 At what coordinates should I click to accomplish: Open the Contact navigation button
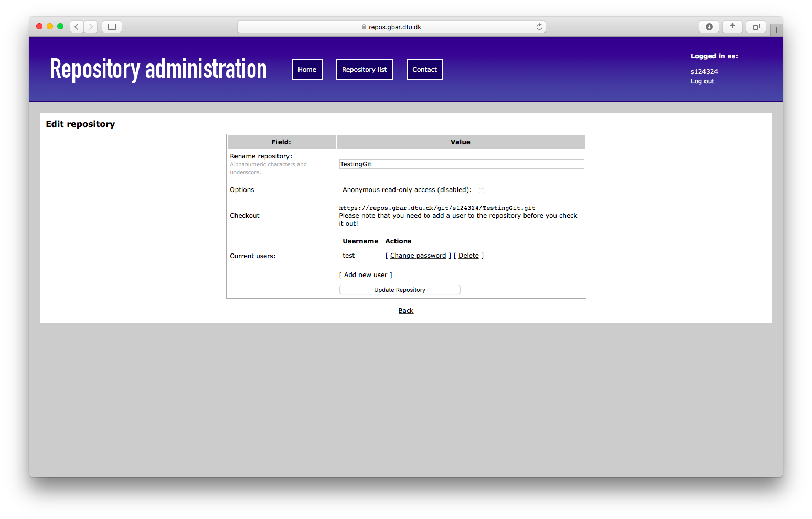click(424, 70)
